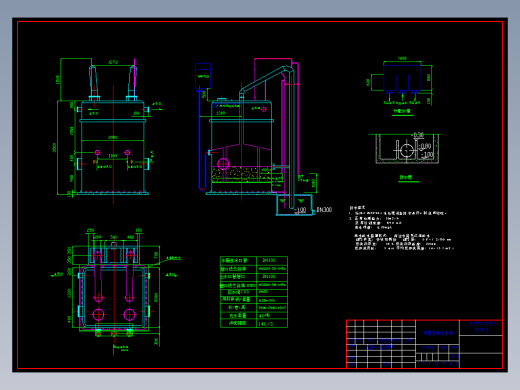This screenshot has width=520, height=390.
Task: Select the blue water tank rectangle at top right
Action: 402,78
